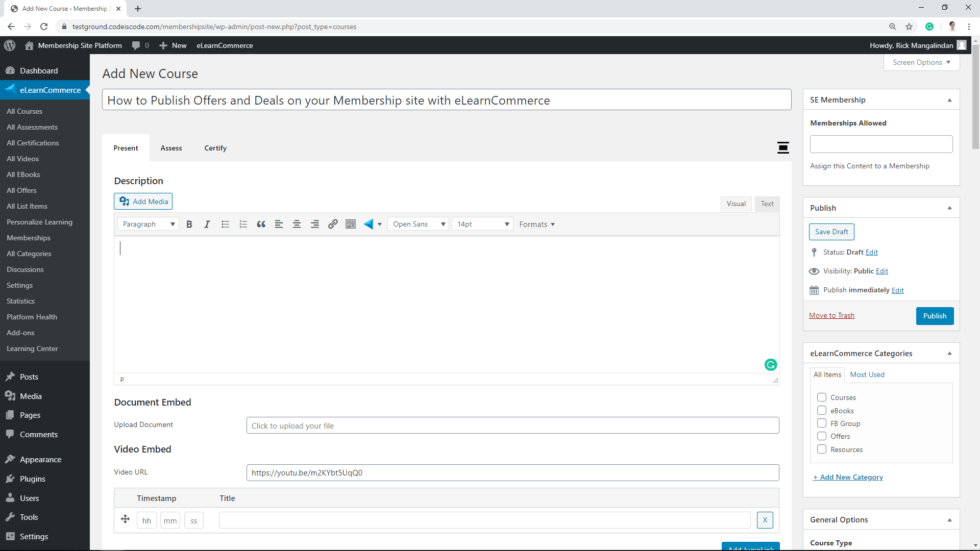Viewport: 980px width, 551px height.
Task: Align text left
Action: [x=279, y=224]
